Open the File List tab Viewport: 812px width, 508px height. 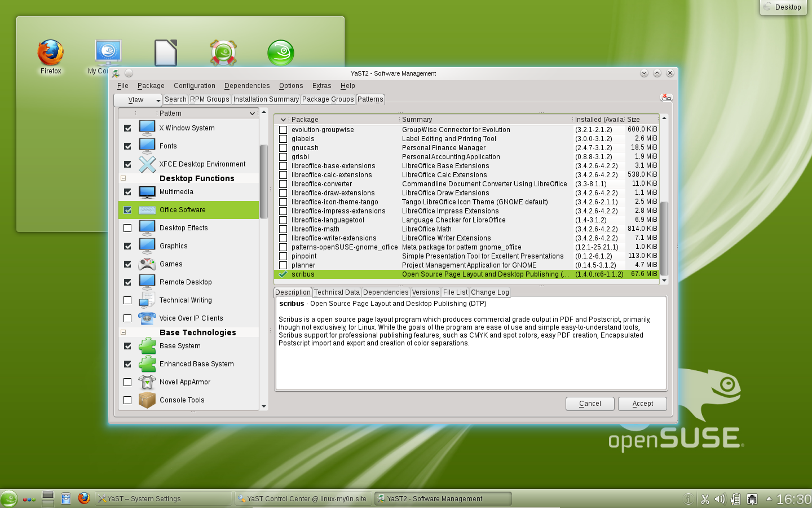(x=455, y=292)
